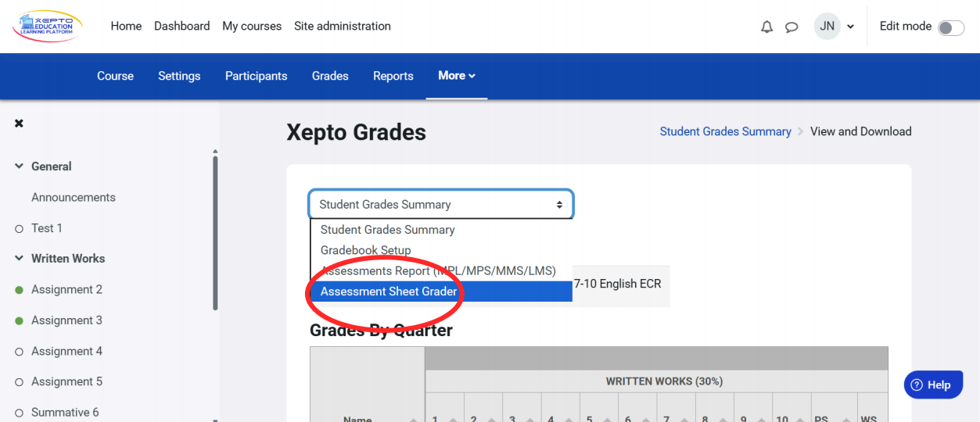Viewport: 980px width, 422px height.
Task: Click the completion circle beside Assignment 4
Action: [x=20, y=352]
